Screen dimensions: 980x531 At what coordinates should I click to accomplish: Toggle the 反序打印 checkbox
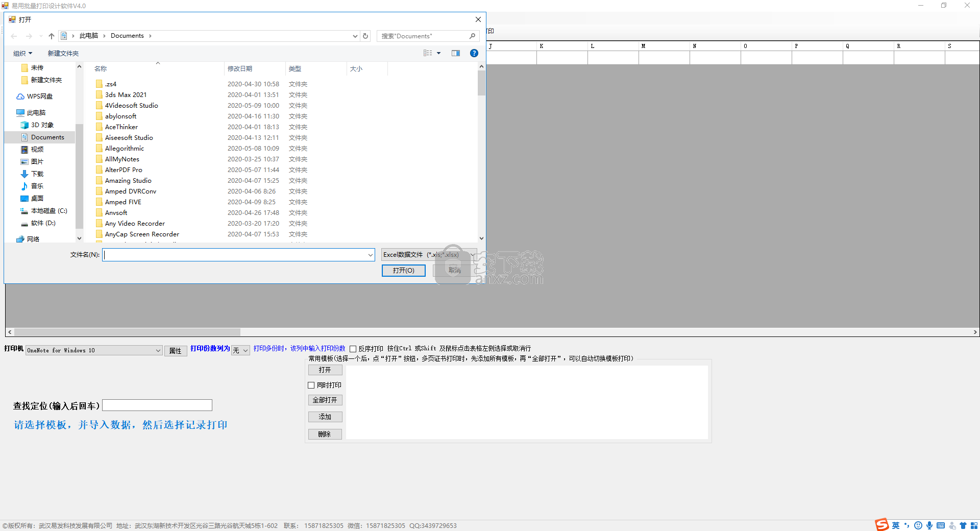353,349
